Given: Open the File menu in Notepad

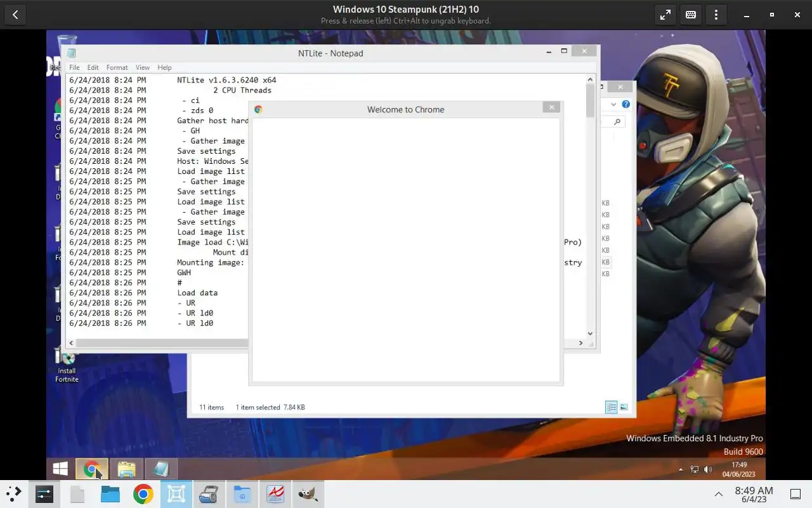Looking at the screenshot, I should (74, 67).
